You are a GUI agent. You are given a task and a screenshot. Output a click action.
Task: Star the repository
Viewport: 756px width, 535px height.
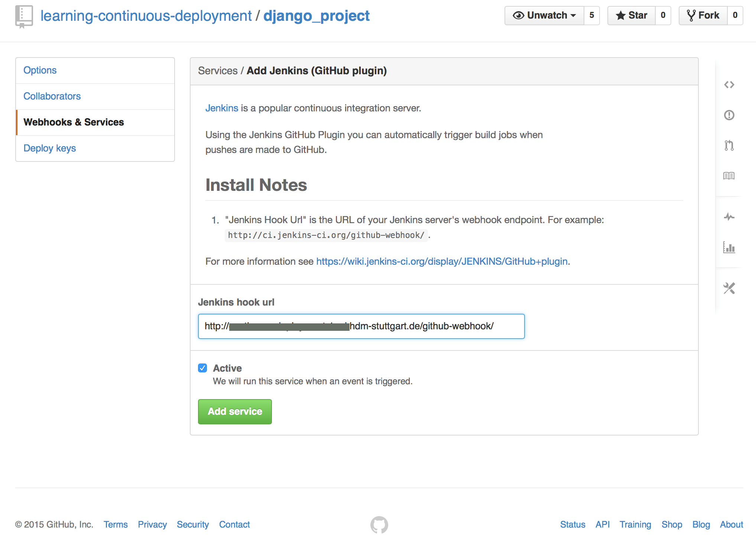pos(631,16)
